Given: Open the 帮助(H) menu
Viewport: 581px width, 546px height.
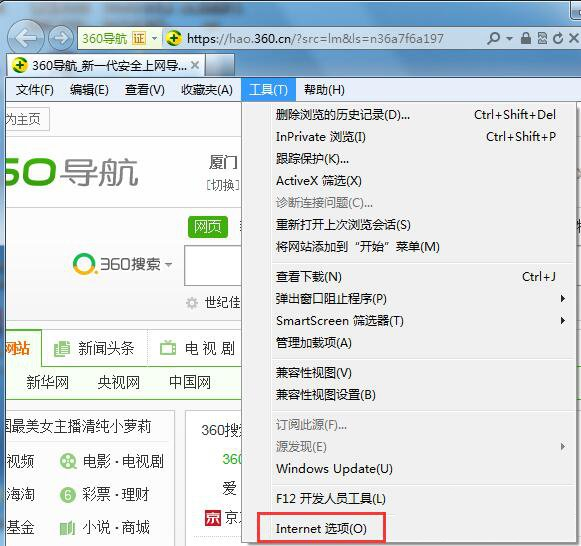Looking at the screenshot, I should (324, 90).
